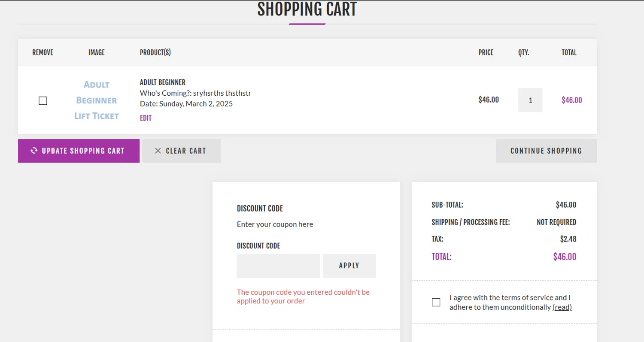Apply the discount code
The width and height of the screenshot is (644, 342).
tap(349, 266)
